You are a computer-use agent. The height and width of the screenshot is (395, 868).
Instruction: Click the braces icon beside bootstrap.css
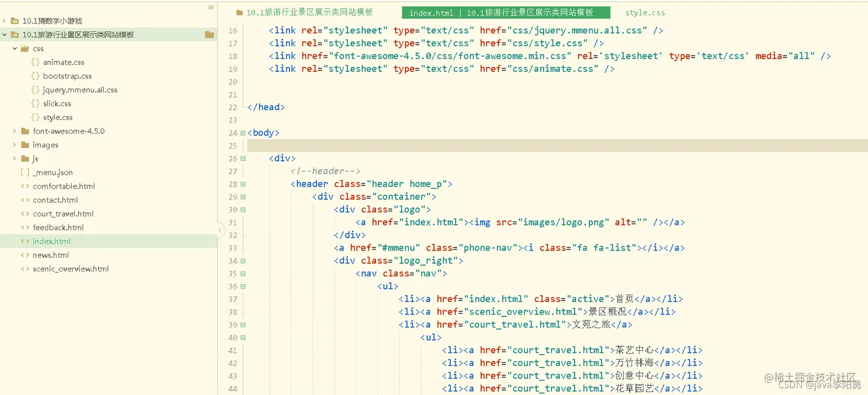(35, 76)
